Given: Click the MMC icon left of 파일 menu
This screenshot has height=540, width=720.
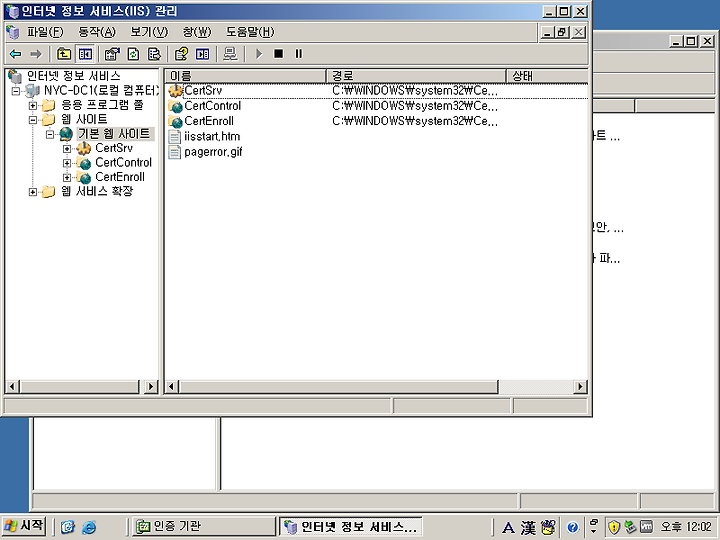Looking at the screenshot, I should click(13, 32).
